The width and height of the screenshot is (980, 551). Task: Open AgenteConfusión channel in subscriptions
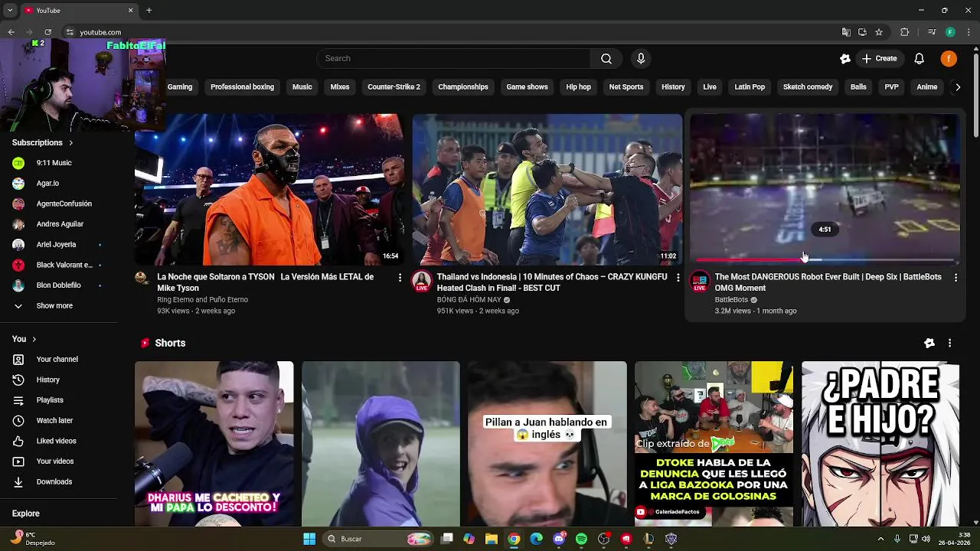[64, 204]
